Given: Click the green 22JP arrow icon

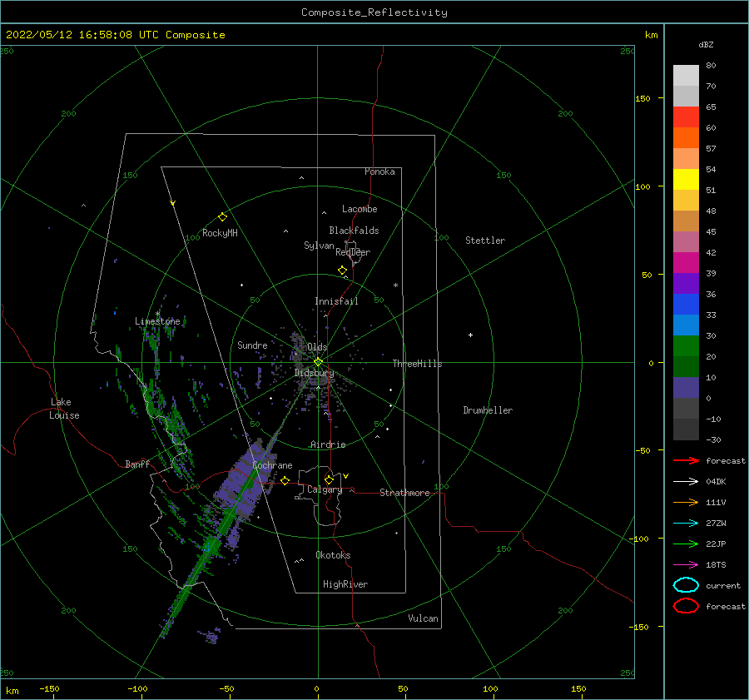Looking at the screenshot, I should [686, 544].
